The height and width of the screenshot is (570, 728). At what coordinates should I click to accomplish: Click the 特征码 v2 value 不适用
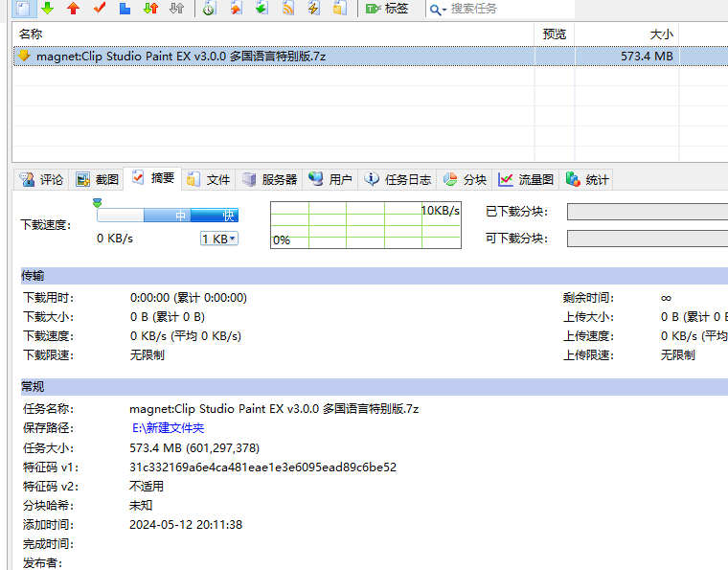click(147, 487)
